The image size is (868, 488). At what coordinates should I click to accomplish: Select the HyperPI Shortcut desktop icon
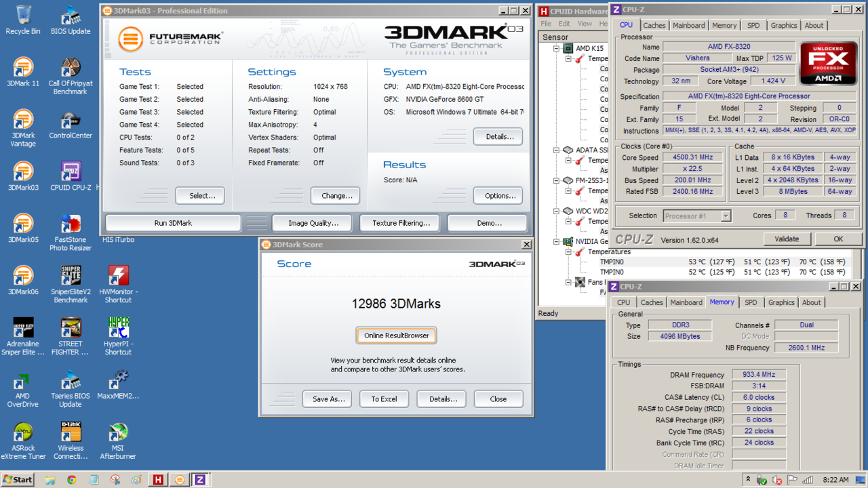pyautogui.click(x=118, y=337)
